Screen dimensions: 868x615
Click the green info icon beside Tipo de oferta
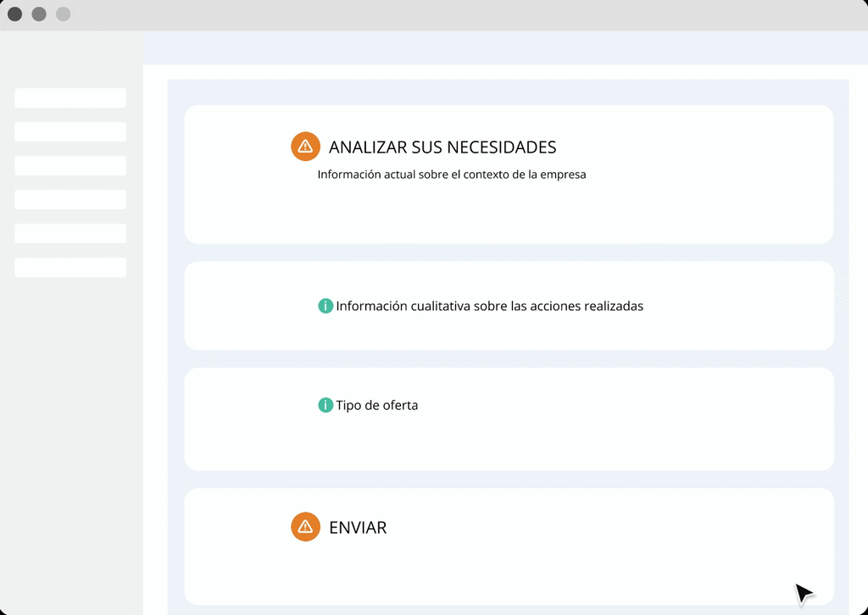tap(325, 405)
